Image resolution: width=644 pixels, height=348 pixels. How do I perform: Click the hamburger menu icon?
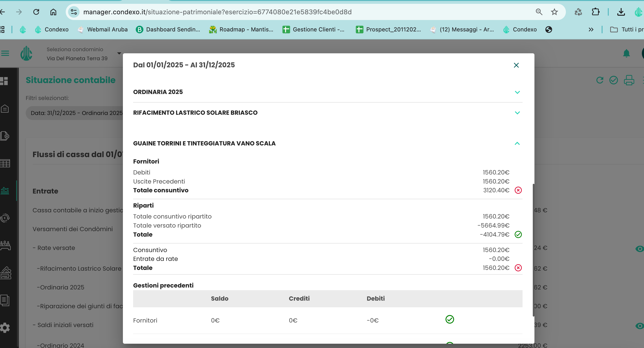point(5,53)
